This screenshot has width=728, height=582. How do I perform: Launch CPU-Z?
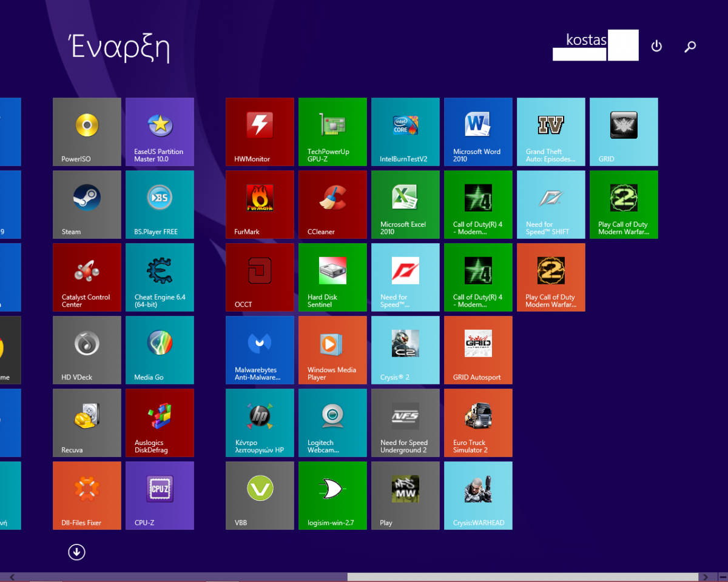click(160, 495)
